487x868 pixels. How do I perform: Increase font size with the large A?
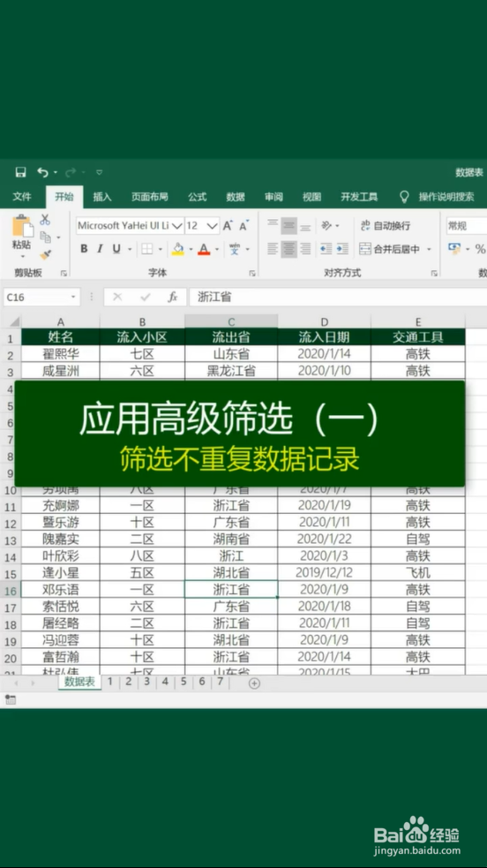pos(228,226)
